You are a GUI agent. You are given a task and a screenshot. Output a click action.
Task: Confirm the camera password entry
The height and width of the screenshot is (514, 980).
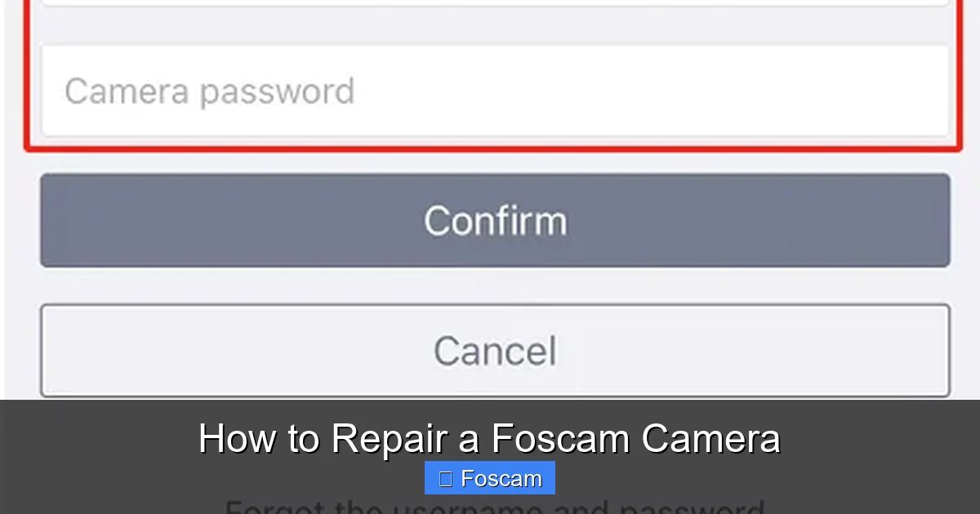(x=493, y=219)
